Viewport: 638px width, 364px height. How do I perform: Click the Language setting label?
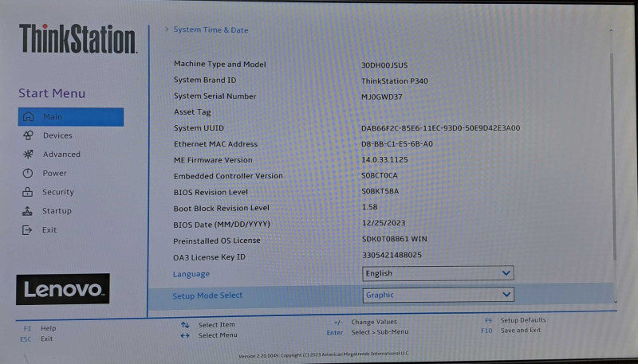tap(191, 274)
